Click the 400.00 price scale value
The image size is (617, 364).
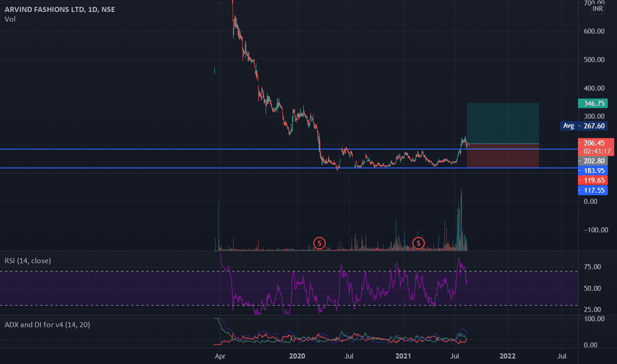coord(594,88)
